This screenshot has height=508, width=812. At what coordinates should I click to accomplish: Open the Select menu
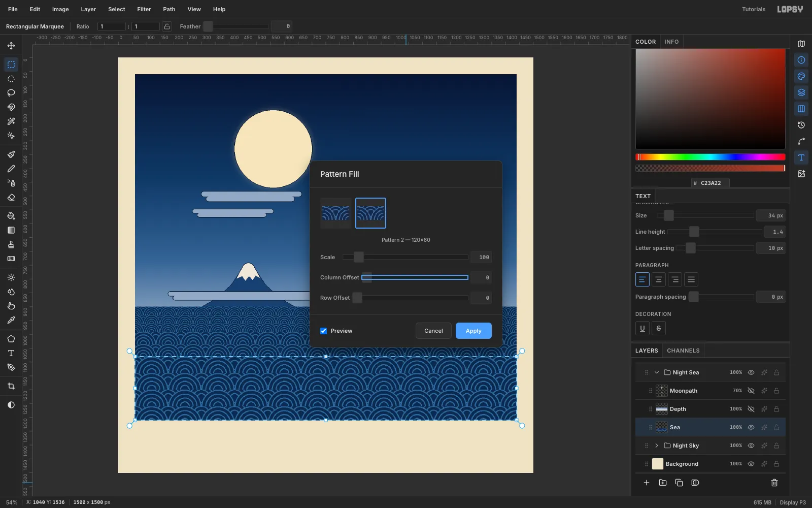pos(117,9)
